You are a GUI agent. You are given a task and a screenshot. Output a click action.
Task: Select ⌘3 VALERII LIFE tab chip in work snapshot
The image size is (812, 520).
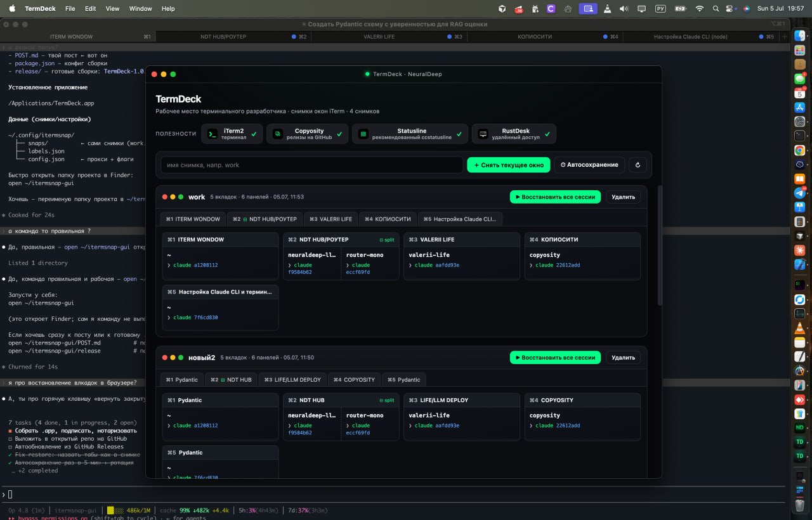331,219
